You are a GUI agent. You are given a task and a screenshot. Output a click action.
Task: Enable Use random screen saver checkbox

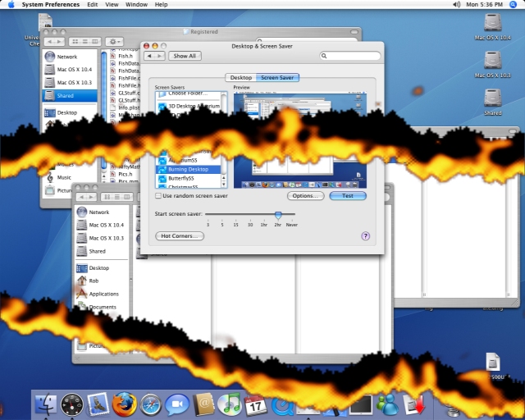(158, 196)
